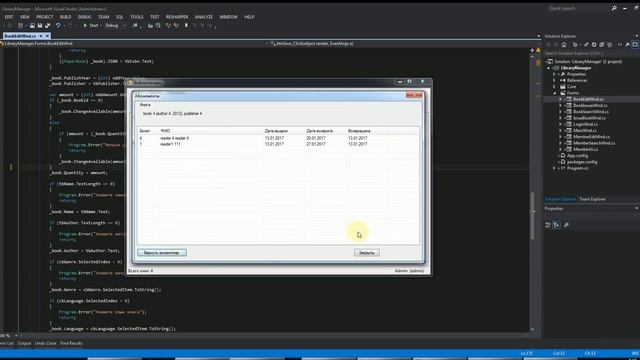Viewport: 640px width, 360px height.
Task: Collapse the LibraryManager project node
Action: coord(549,68)
